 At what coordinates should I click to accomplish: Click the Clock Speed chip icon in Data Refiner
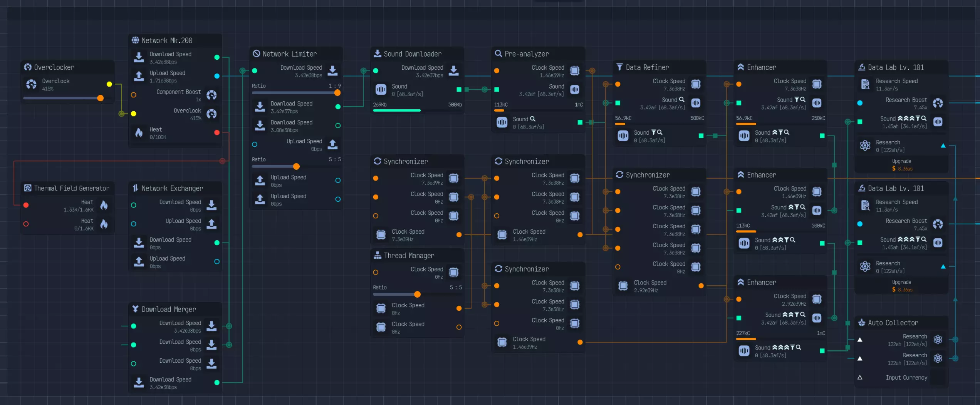(x=696, y=84)
